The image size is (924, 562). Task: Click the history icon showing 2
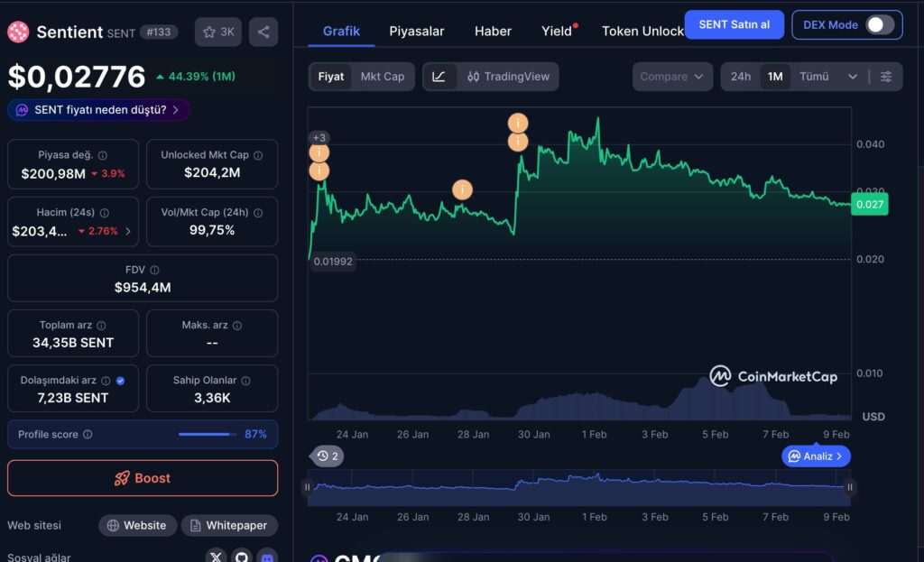point(327,456)
